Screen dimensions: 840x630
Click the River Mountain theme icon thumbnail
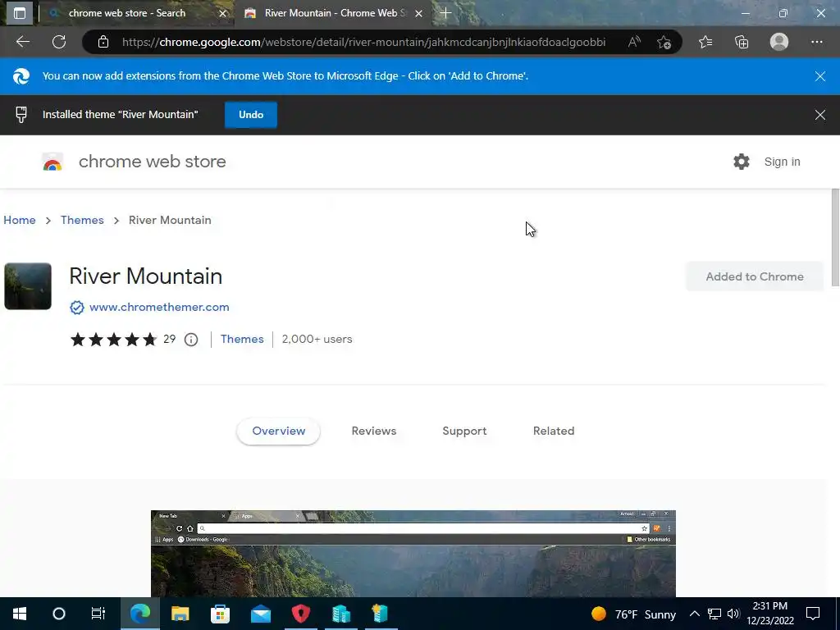28,286
